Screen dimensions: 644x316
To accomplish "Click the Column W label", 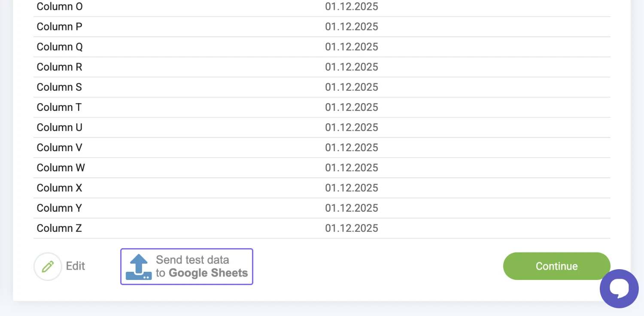I will click(61, 168).
